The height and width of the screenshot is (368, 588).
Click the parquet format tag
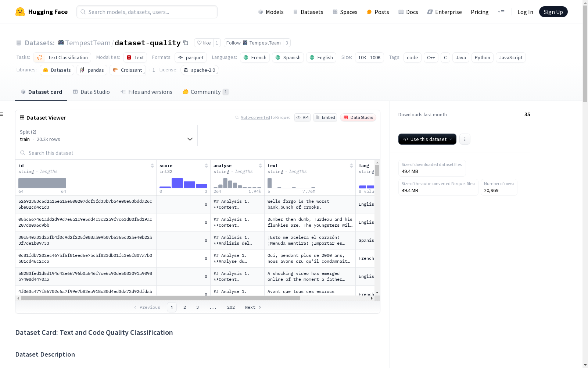[x=191, y=57]
